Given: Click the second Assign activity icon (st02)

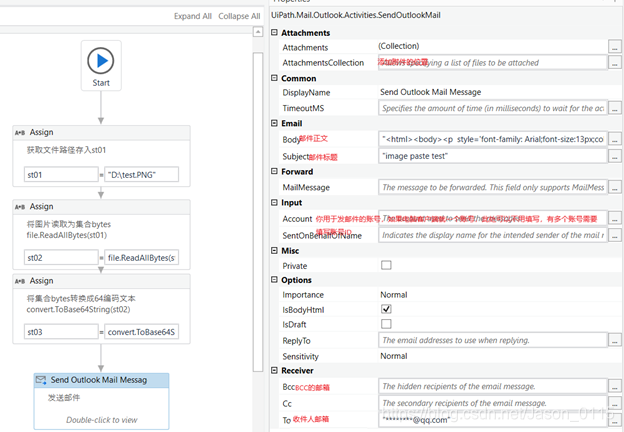Looking at the screenshot, I should [x=20, y=207].
